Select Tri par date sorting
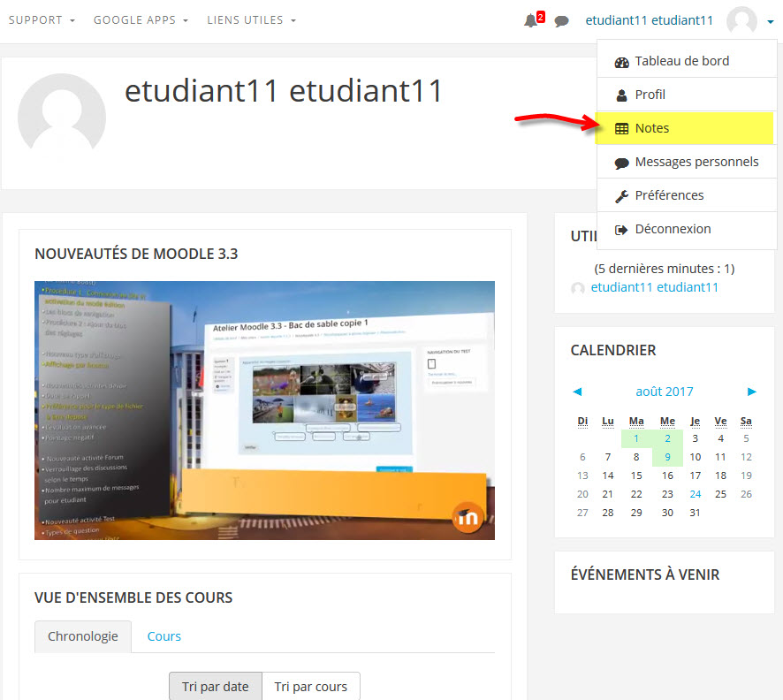 pos(216,686)
